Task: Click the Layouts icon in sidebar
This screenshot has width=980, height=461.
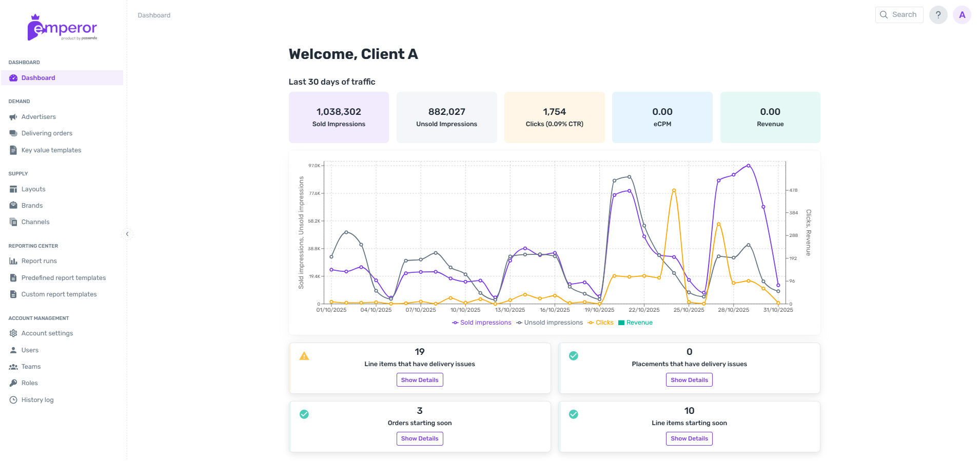Action: (x=13, y=189)
